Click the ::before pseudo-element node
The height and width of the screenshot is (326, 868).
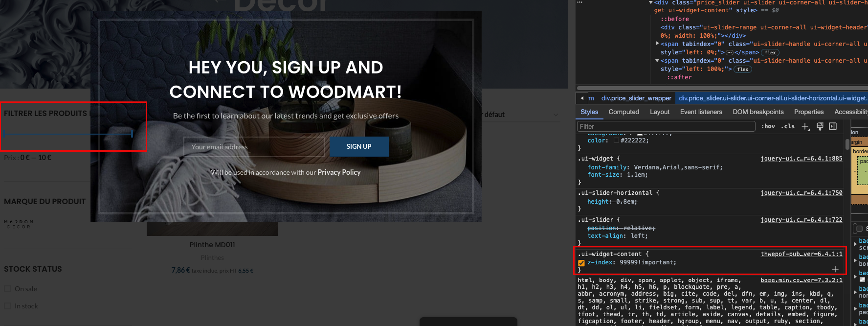(x=675, y=19)
